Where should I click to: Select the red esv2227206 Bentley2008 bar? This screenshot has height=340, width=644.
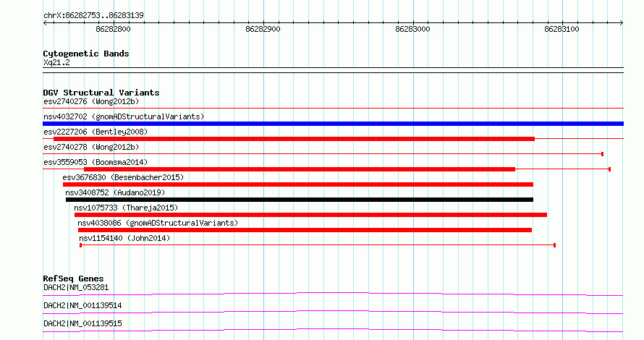294,139
